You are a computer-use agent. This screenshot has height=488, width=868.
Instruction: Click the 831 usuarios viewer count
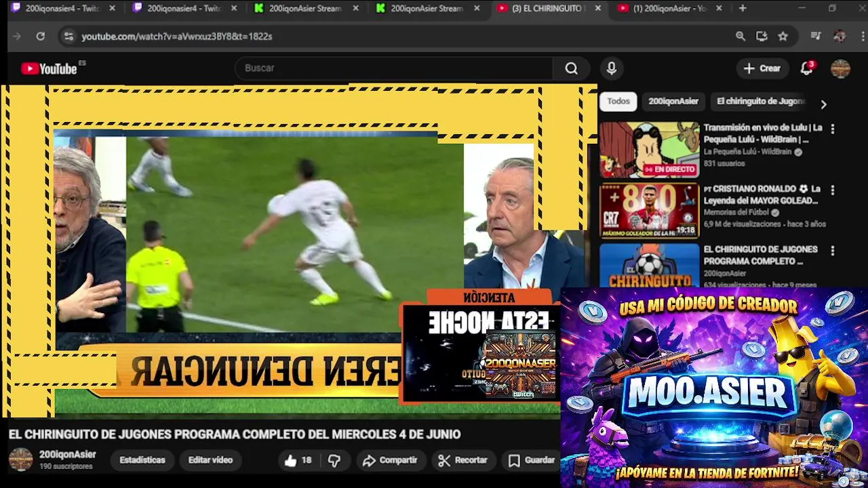point(724,163)
